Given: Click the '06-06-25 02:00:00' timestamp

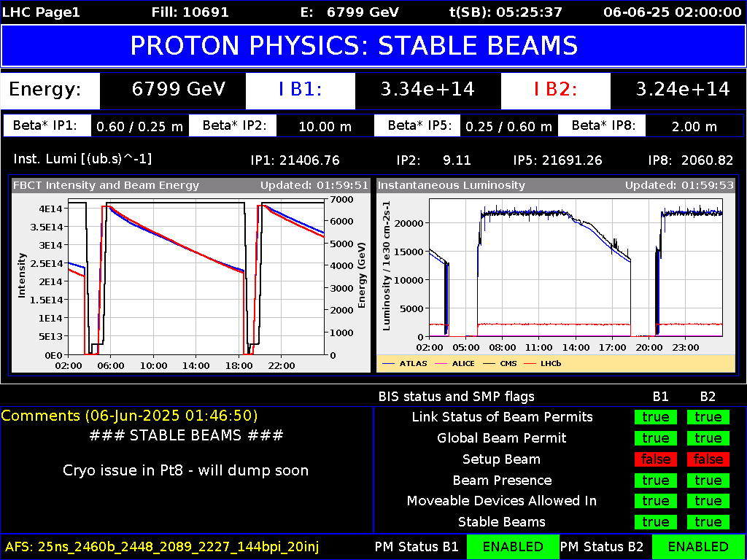Looking at the screenshot, I should tap(672, 12).
